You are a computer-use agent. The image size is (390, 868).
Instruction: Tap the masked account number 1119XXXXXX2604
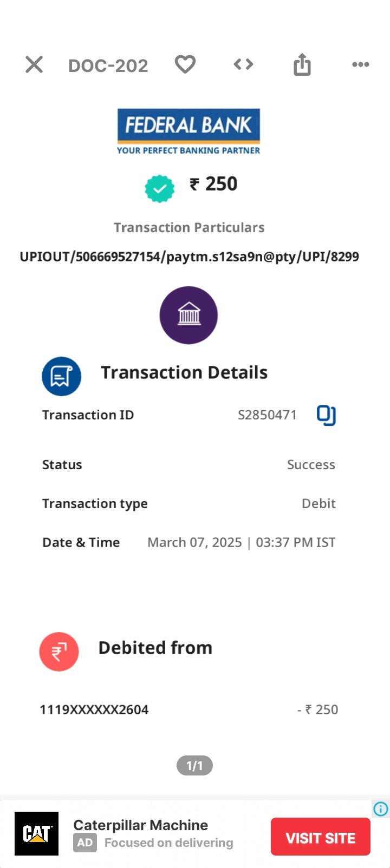94,709
